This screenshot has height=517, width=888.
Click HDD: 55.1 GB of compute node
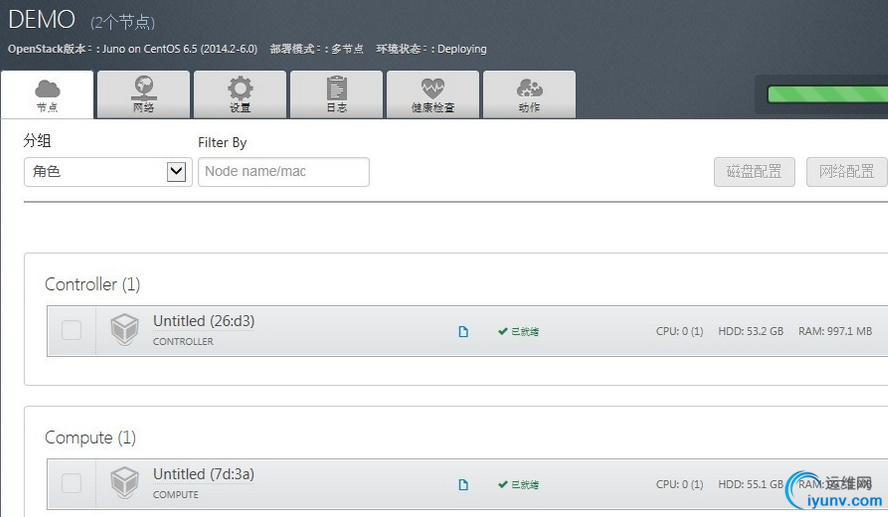click(x=751, y=484)
